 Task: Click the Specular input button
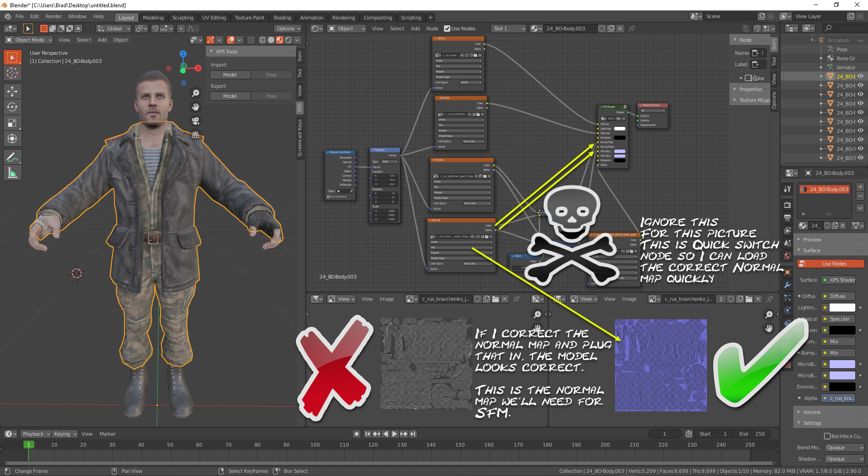point(839,319)
